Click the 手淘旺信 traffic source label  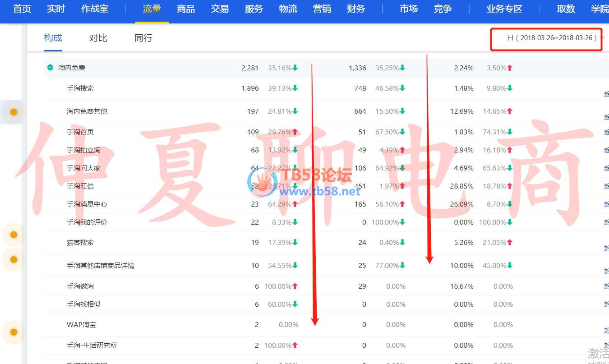80,186
